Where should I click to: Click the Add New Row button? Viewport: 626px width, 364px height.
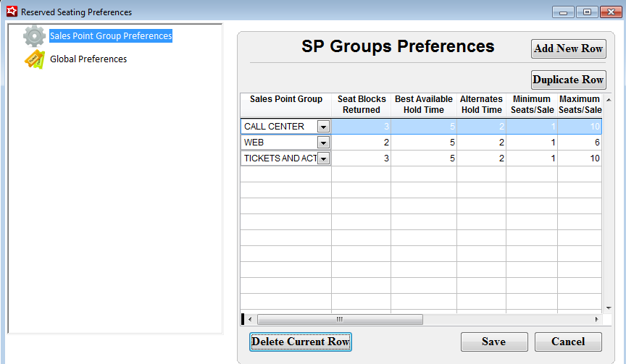coord(568,48)
